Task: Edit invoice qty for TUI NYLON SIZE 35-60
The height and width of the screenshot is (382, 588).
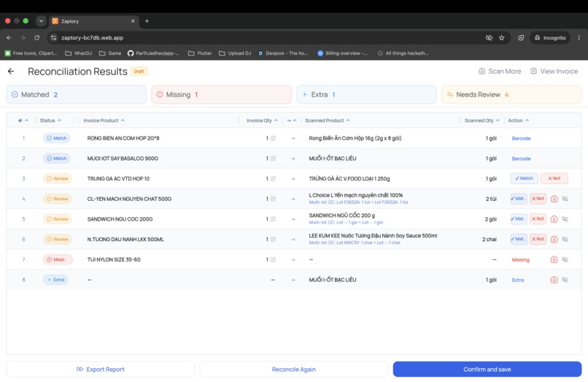Action: (273, 259)
